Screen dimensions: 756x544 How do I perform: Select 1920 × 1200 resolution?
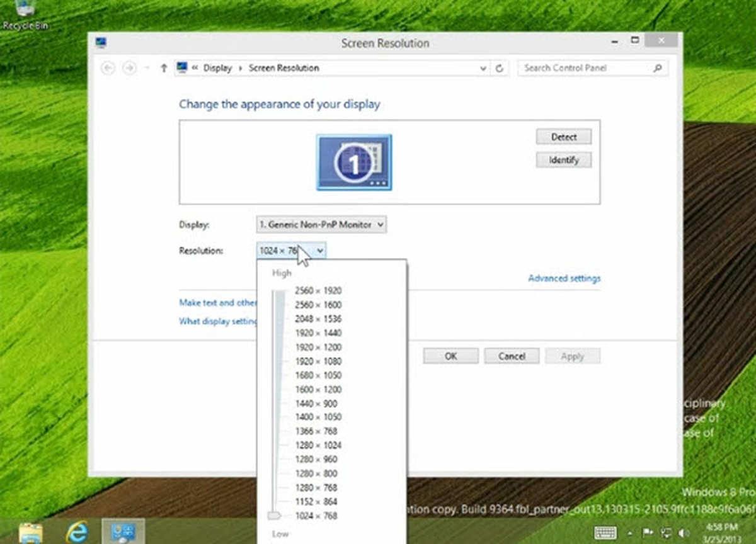point(318,348)
